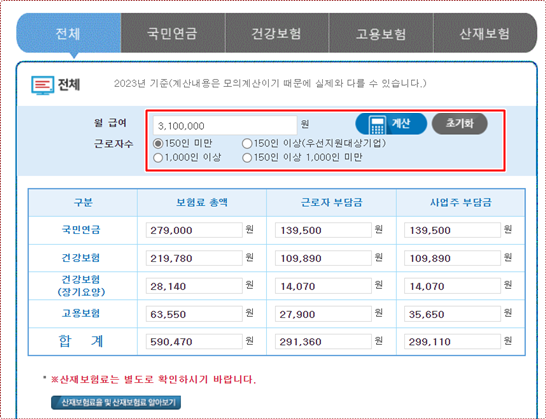Click 고용보험 사업주 부담금 field 35,650

coord(452,314)
